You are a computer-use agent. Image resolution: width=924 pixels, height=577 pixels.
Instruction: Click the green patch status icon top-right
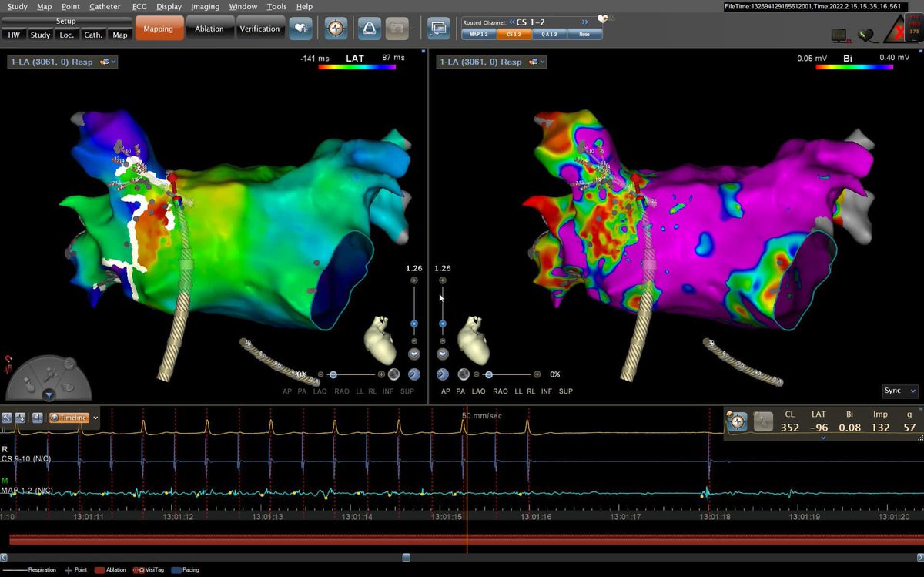[x=868, y=35]
